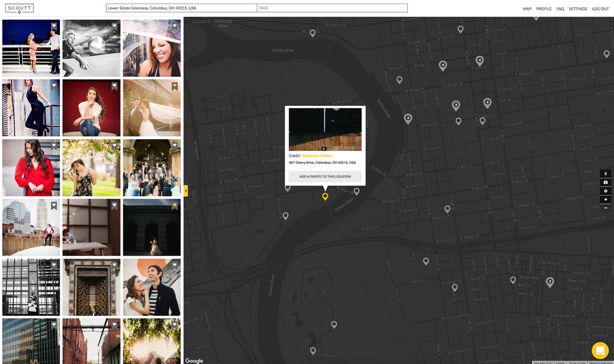Open the black-and-white glass building couple photo
Screen dimensions: 614x364
coord(31,287)
